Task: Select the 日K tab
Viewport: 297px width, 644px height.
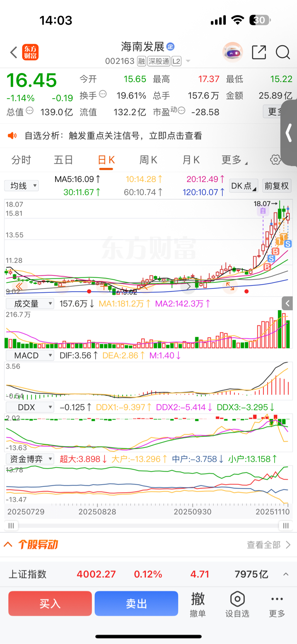Action: tap(106, 160)
